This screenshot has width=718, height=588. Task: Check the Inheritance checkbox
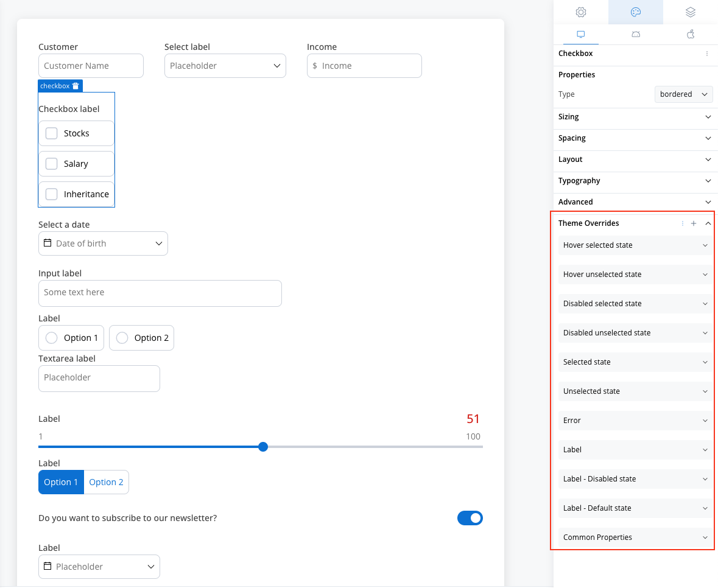tap(52, 194)
